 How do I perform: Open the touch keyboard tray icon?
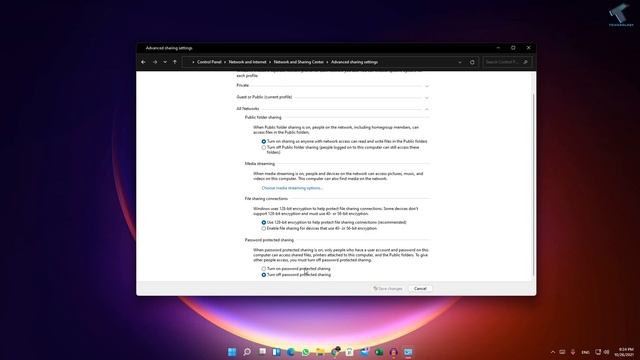click(562, 352)
